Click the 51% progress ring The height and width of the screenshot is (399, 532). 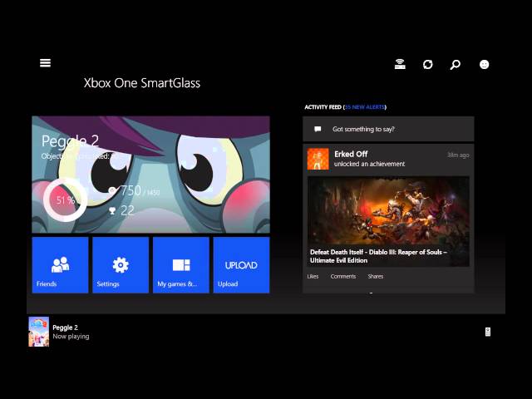(65, 199)
